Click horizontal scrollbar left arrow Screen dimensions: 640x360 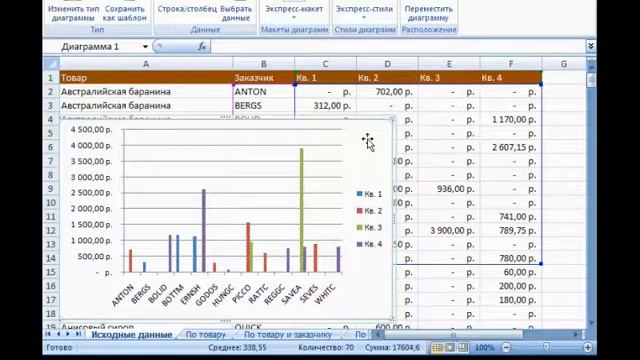(378, 335)
